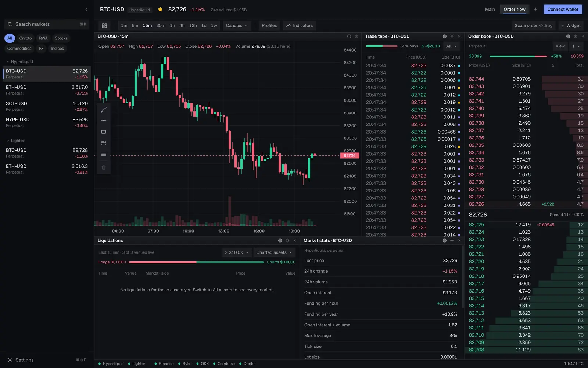
Task: Switch to the Main layout tab
Action: pyautogui.click(x=490, y=10)
